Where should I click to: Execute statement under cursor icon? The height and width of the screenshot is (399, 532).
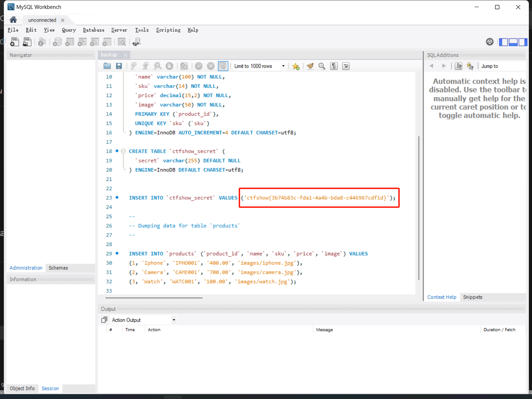point(146,66)
